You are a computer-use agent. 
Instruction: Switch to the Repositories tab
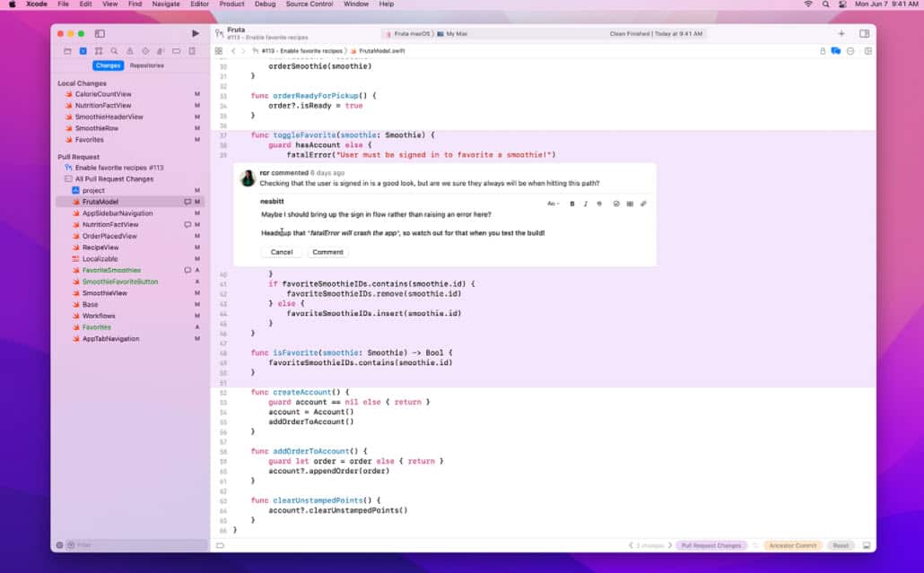pos(146,65)
